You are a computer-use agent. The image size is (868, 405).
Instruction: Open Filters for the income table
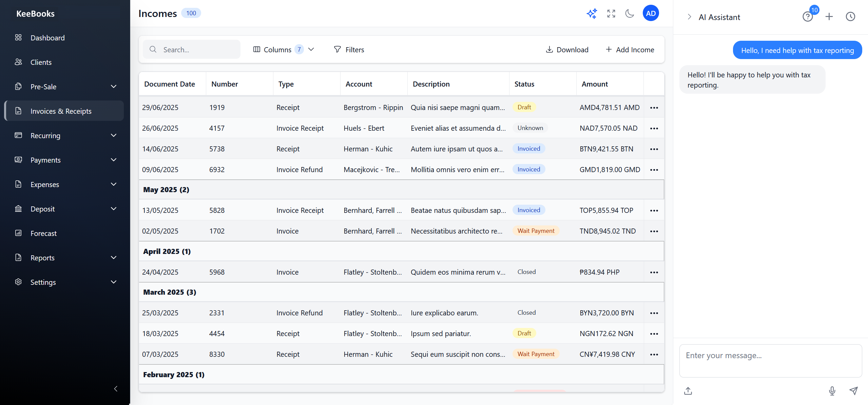(349, 49)
